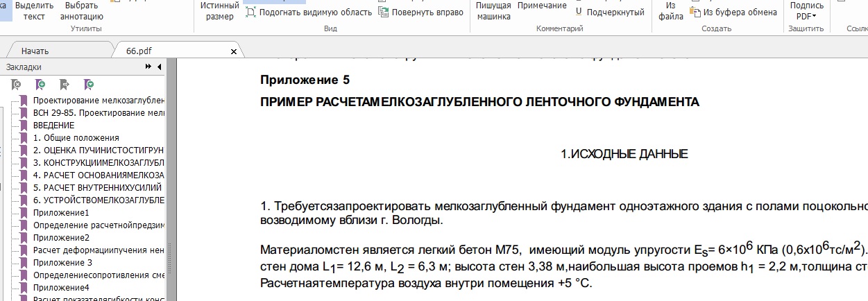Open bookmark '5. РАСЧЕТ ВНУТРЕННИХУСИЛИЙ'

(x=97, y=188)
